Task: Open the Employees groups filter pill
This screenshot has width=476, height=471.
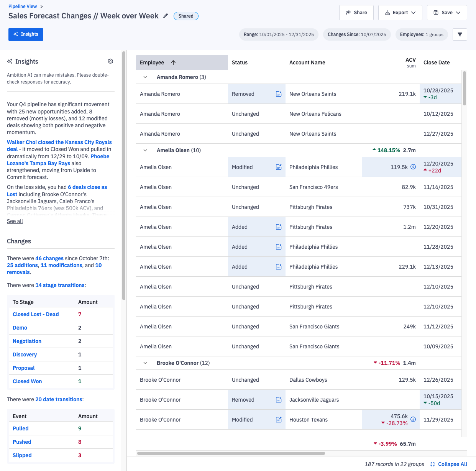Action: click(x=422, y=34)
